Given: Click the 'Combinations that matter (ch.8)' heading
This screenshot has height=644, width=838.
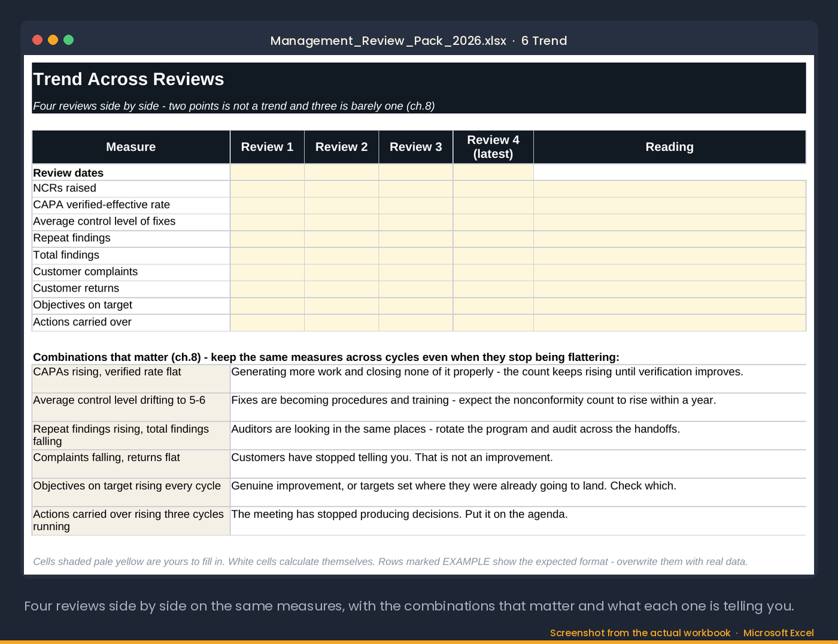Looking at the screenshot, I should pyautogui.click(x=326, y=357).
